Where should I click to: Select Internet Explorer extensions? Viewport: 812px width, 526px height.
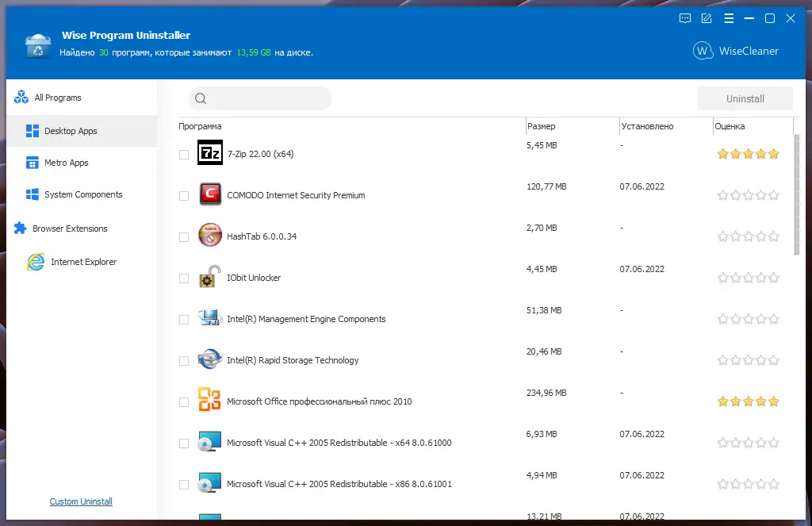coord(82,262)
